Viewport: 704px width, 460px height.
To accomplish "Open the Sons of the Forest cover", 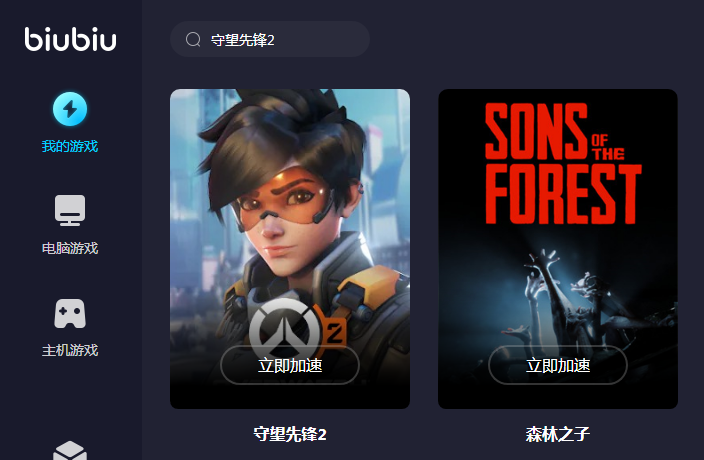I will click(x=558, y=249).
